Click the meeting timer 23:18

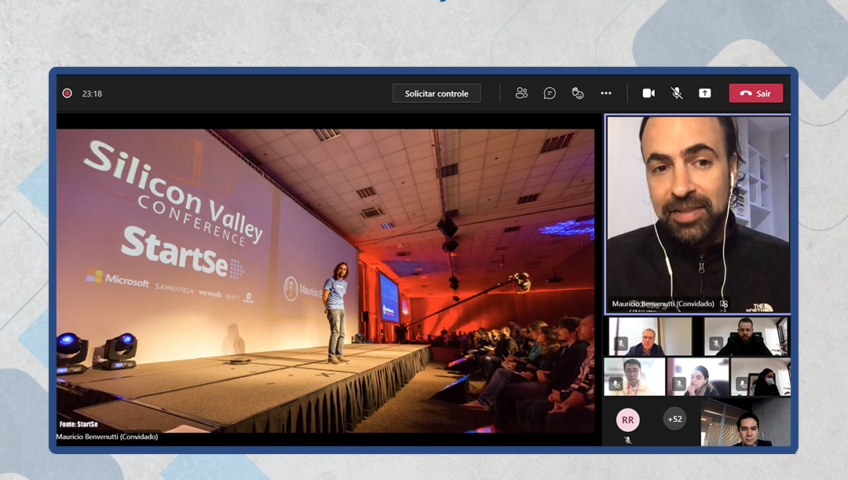coord(92,94)
